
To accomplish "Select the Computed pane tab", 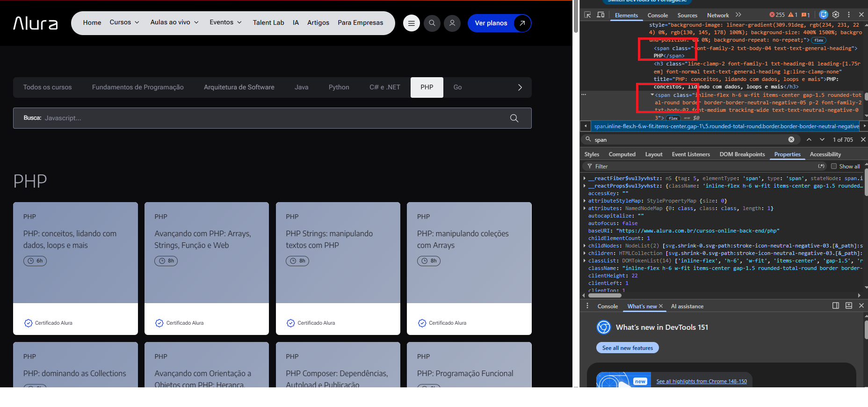I will point(622,154).
